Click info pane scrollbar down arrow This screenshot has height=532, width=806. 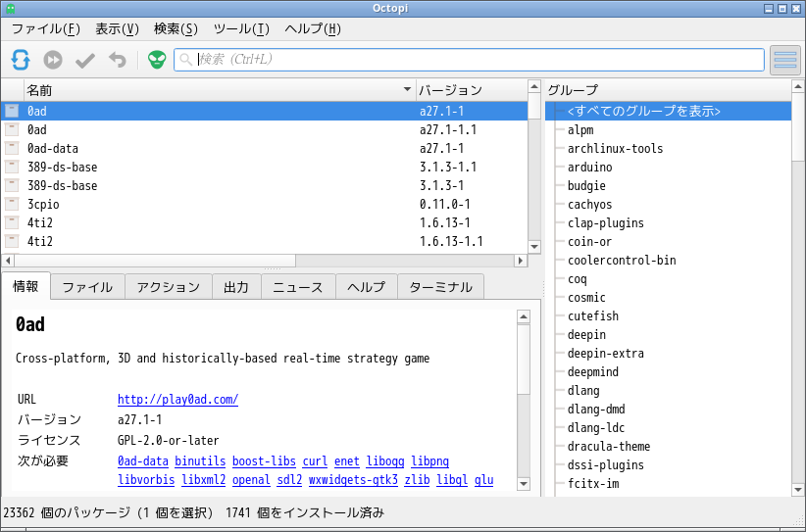[524, 483]
